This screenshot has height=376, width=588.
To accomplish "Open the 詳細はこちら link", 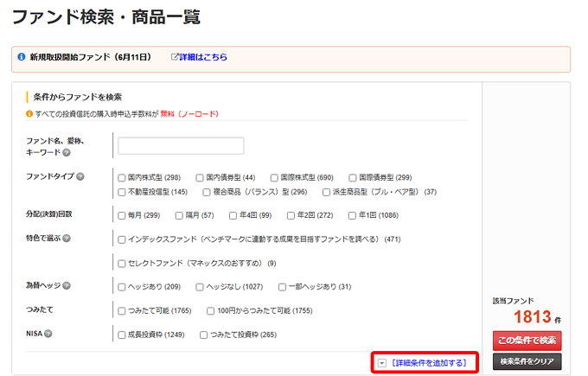I will pos(203,57).
